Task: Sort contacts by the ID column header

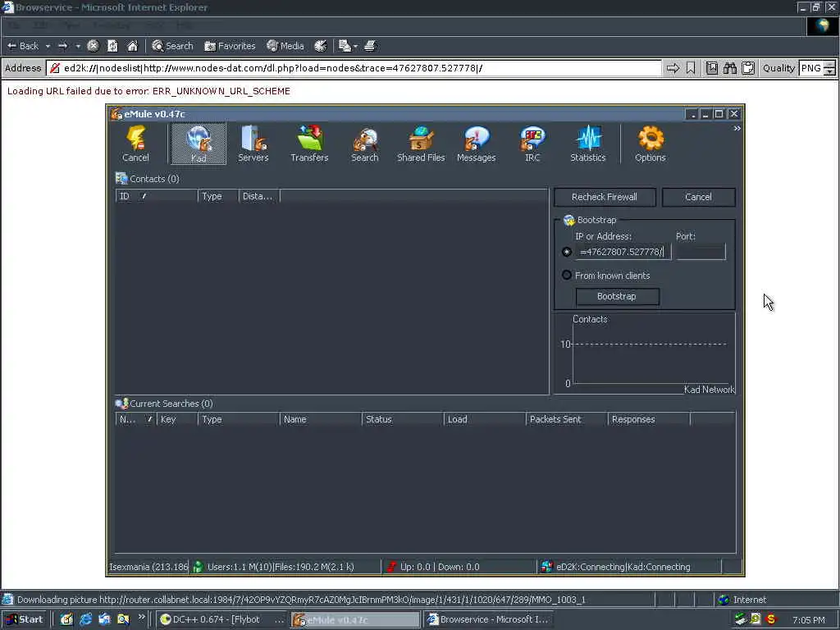Action: click(157, 196)
